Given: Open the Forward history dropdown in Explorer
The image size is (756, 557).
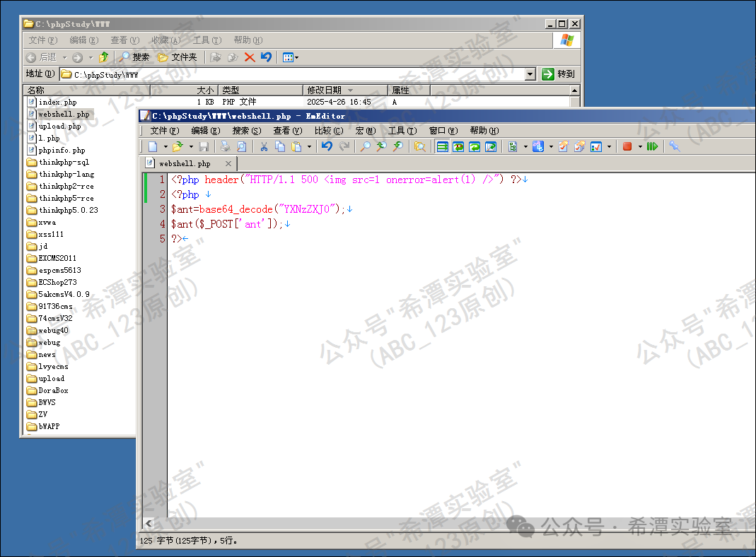Looking at the screenshot, I should point(91,57).
